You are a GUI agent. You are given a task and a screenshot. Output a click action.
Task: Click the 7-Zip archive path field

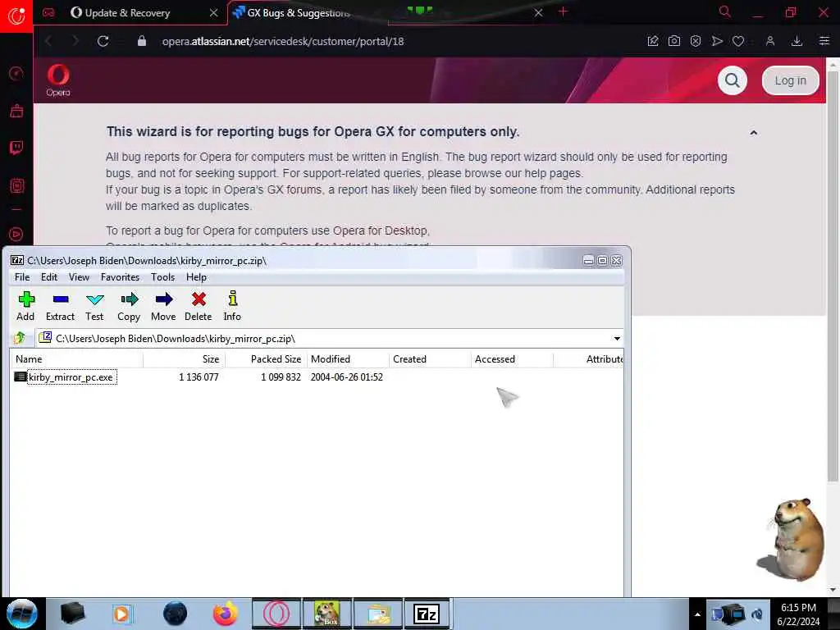point(330,339)
